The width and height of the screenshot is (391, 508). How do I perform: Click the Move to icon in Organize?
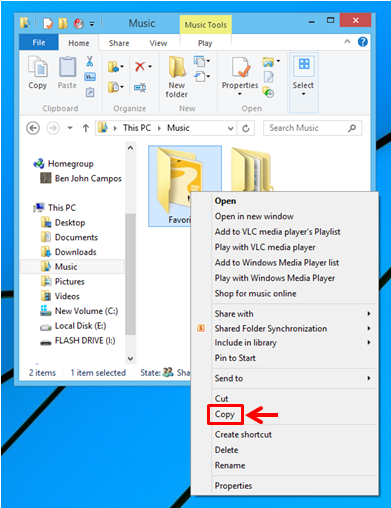[x=114, y=67]
